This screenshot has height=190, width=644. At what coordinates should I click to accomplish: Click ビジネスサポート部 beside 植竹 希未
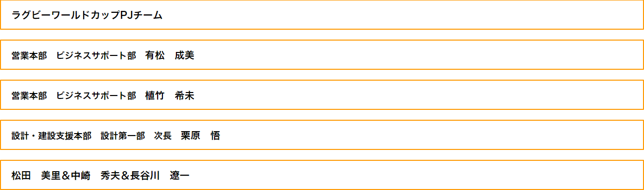click(96, 95)
